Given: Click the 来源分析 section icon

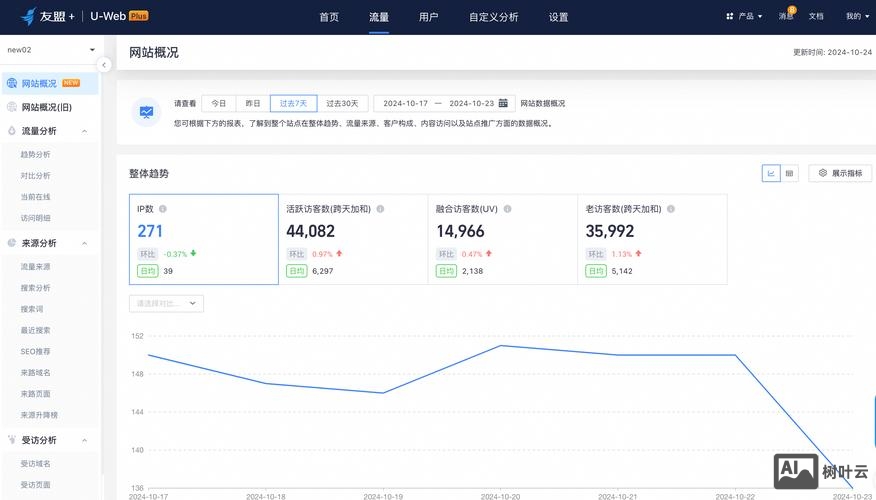Looking at the screenshot, I should click(x=12, y=243).
